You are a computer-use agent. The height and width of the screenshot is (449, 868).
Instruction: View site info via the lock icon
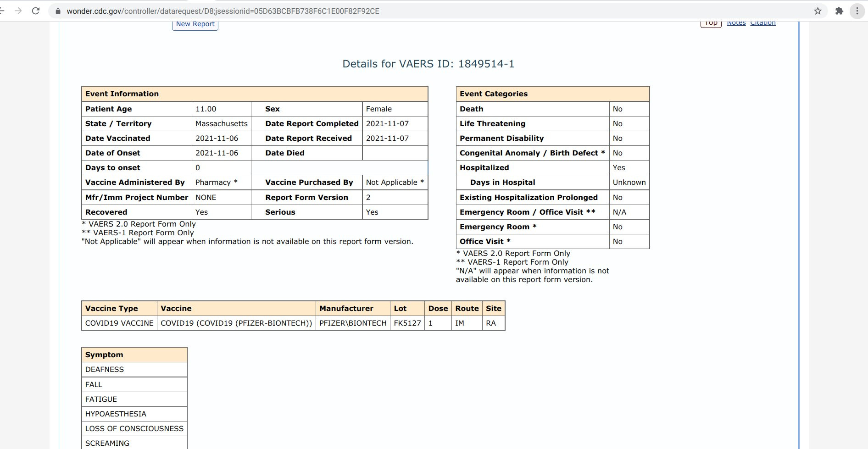(x=58, y=11)
